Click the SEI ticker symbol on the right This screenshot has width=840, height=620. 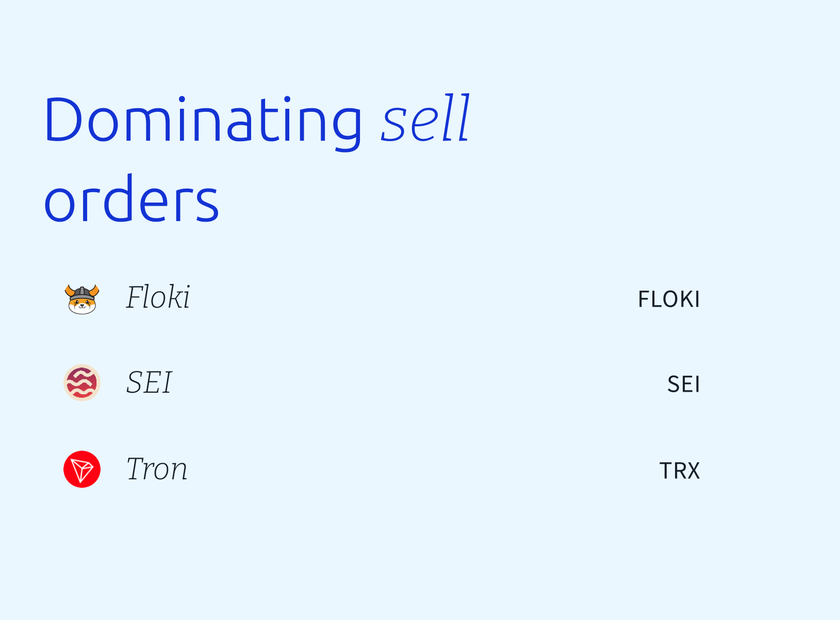point(683,384)
